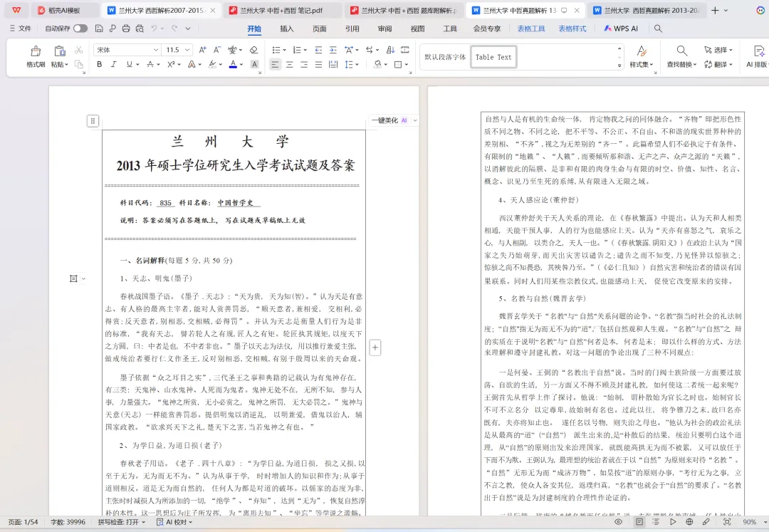
Task: Expand the numbered list dropdown
Action: click(305, 50)
